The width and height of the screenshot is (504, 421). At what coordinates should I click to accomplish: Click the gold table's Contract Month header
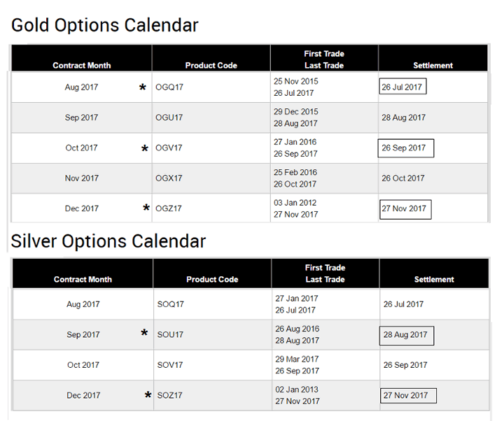pos(81,66)
